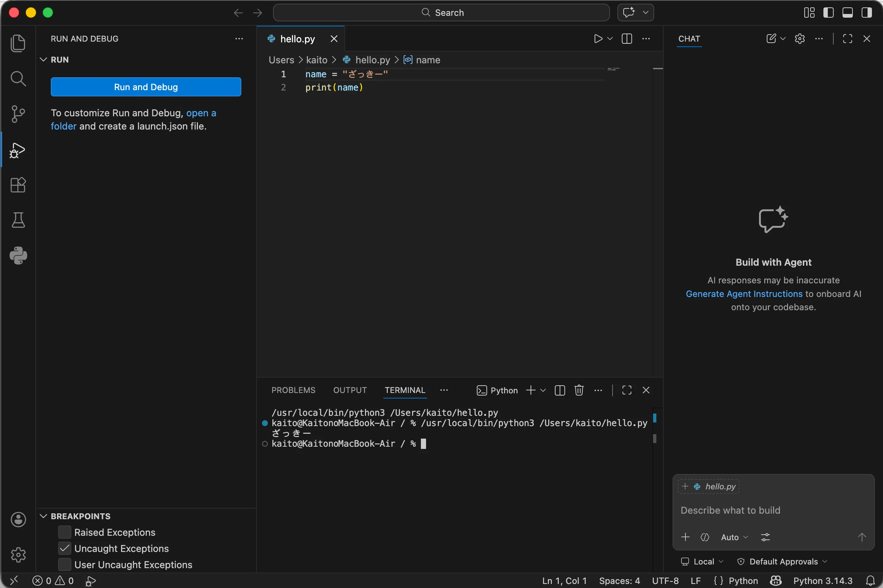883x588 pixels.
Task: Open the Auto model picker
Action: [734, 537]
